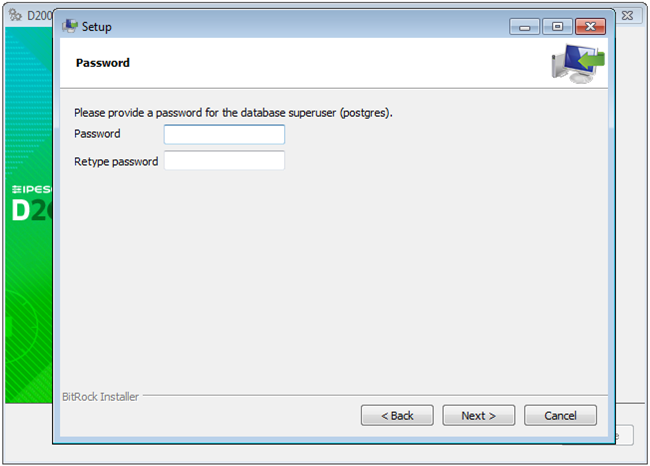Click the D2000 background window icon

click(x=15, y=16)
